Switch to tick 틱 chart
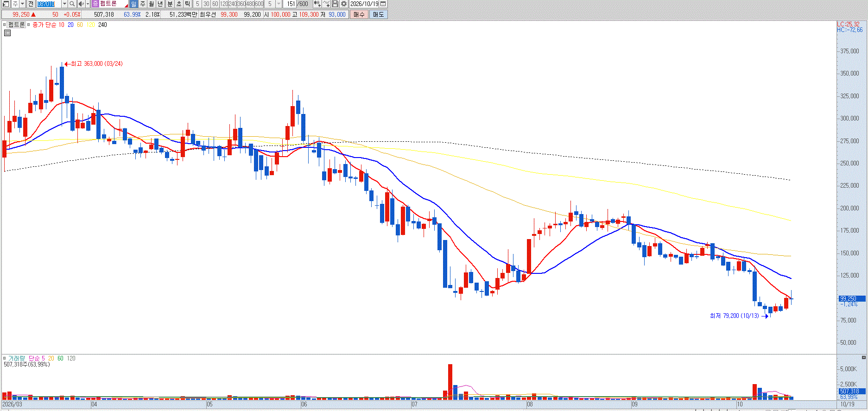Viewport: 868px width, 411px height. pos(187,4)
